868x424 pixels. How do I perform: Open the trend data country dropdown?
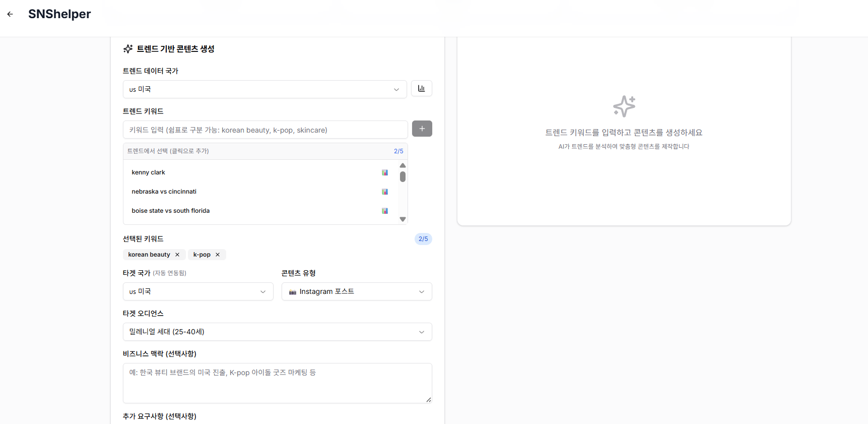point(265,89)
